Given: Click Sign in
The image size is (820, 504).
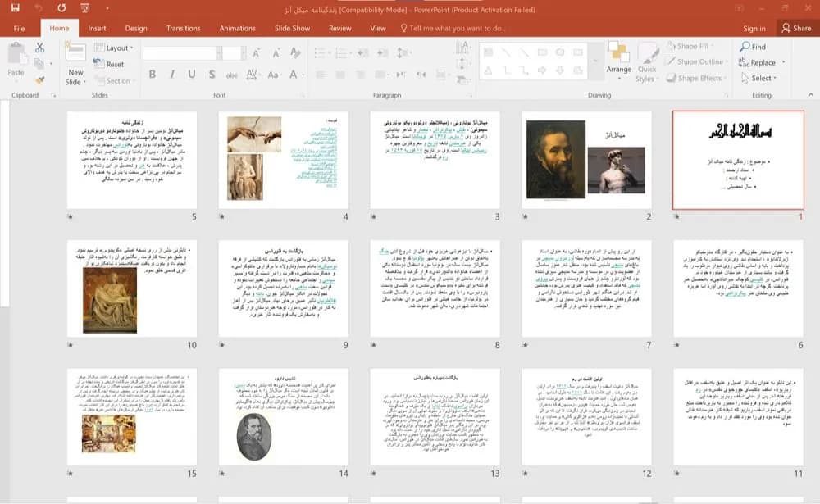Looking at the screenshot, I should [754, 28].
